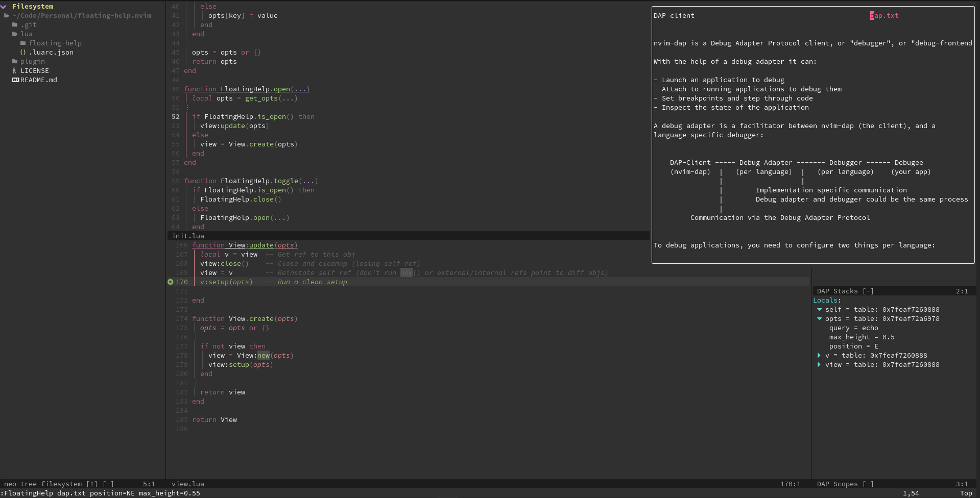980x498 pixels.
Task: Collapse the opts table in DAP Scopes
Action: tap(820, 318)
